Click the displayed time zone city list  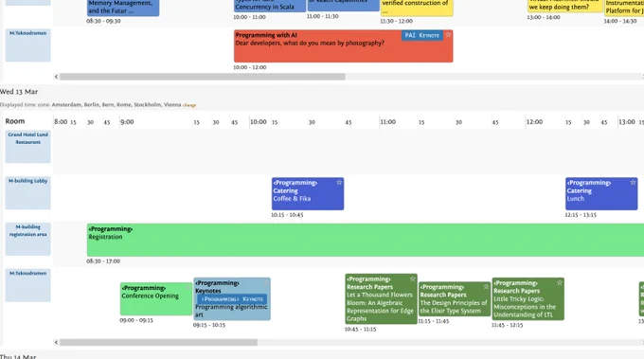[116, 105]
